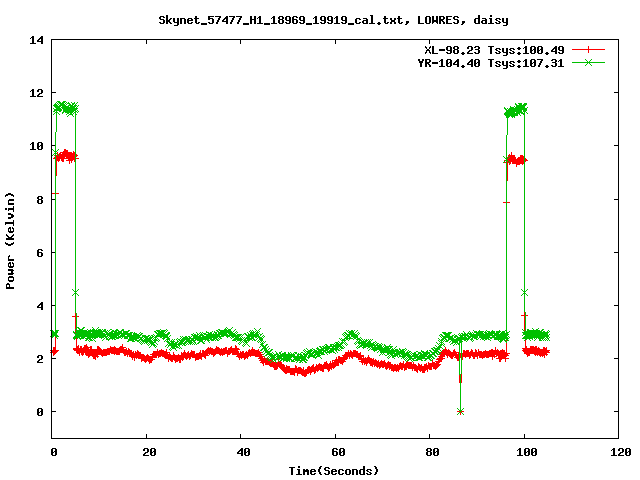
Task: Click the y-axis tick label 8
Action: click(40, 200)
